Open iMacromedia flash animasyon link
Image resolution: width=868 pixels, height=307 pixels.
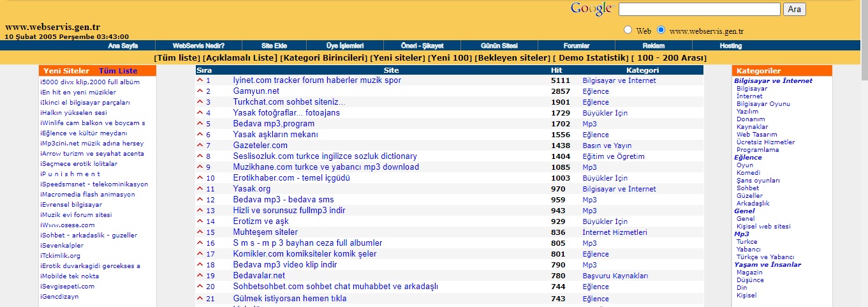click(87, 195)
